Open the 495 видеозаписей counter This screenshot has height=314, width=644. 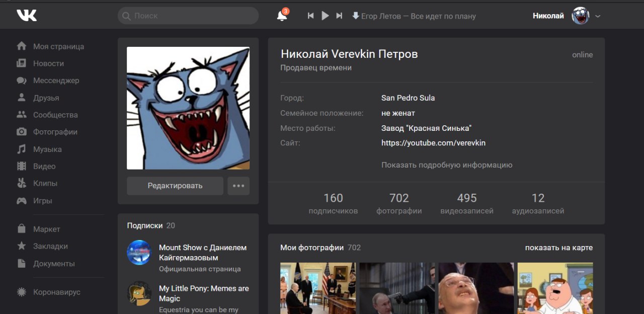[467, 203]
